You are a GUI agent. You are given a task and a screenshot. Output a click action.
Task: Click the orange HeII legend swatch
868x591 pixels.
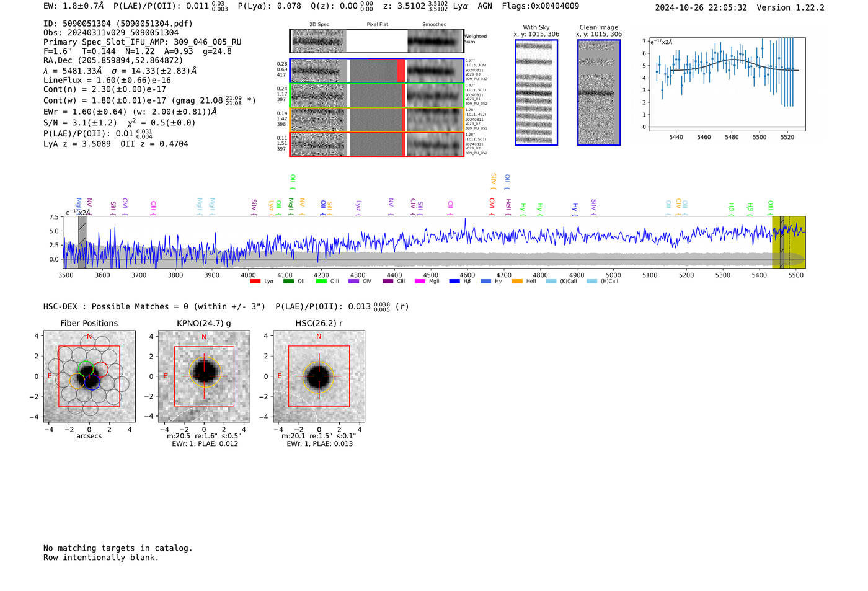tap(517, 282)
